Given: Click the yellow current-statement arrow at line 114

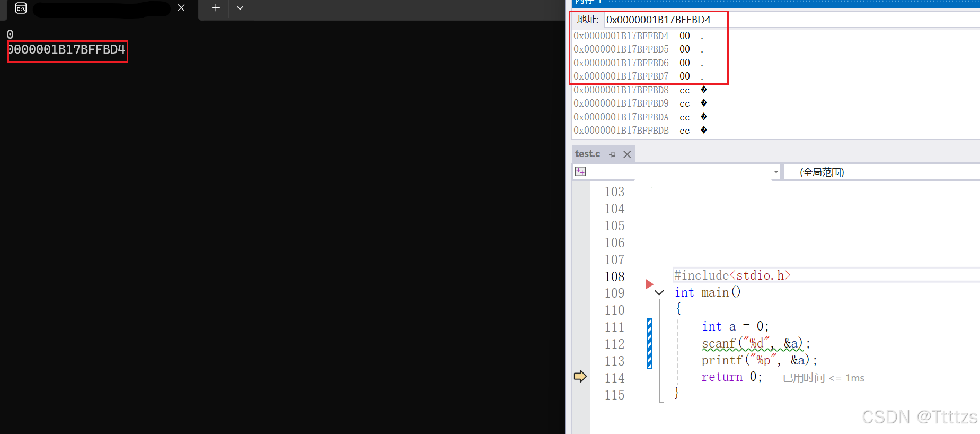Looking at the screenshot, I should pyautogui.click(x=580, y=376).
